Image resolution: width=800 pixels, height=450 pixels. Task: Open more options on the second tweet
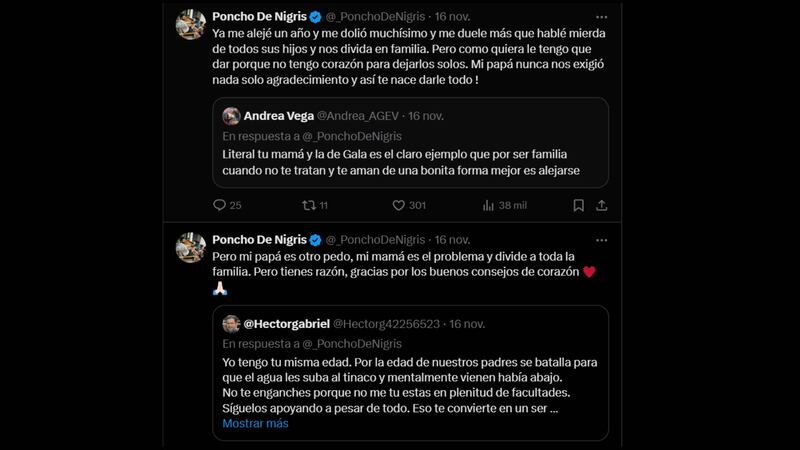tap(601, 241)
